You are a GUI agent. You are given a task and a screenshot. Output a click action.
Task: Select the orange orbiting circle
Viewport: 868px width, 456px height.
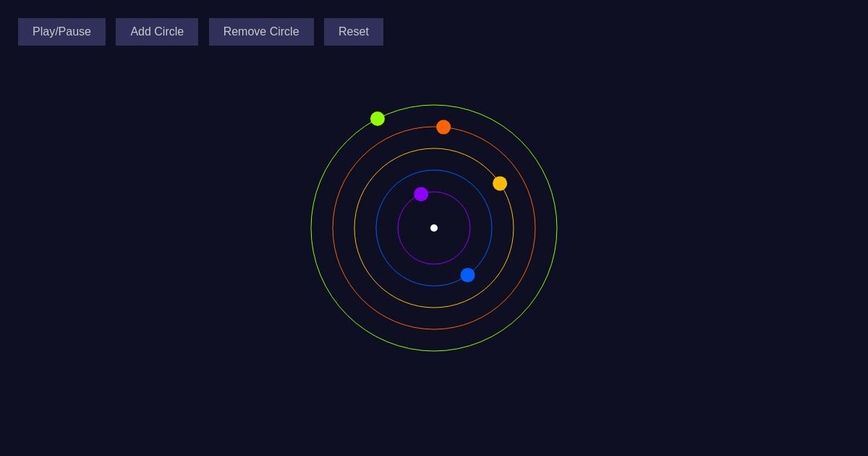pos(443,127)
